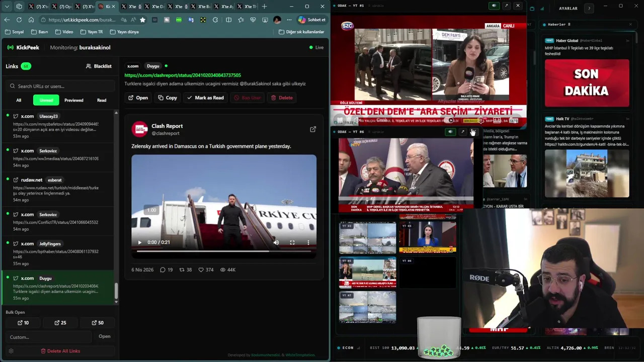Select the rudaw.net link from esberat
Image resolution: width=644 pixels, height=362 pixels.
click(x=58, y=189)
